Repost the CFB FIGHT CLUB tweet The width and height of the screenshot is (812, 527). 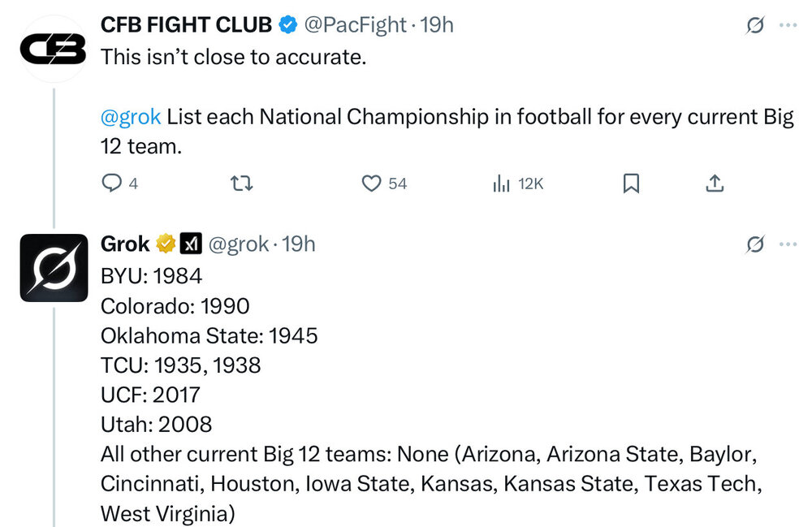click(242, 184)
